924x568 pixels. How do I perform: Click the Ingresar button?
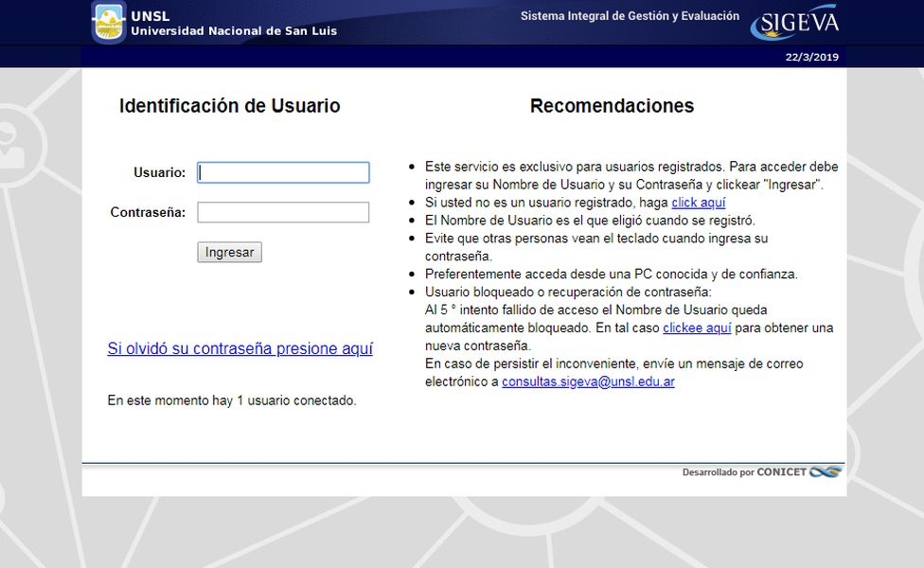[x=229, y=252]
